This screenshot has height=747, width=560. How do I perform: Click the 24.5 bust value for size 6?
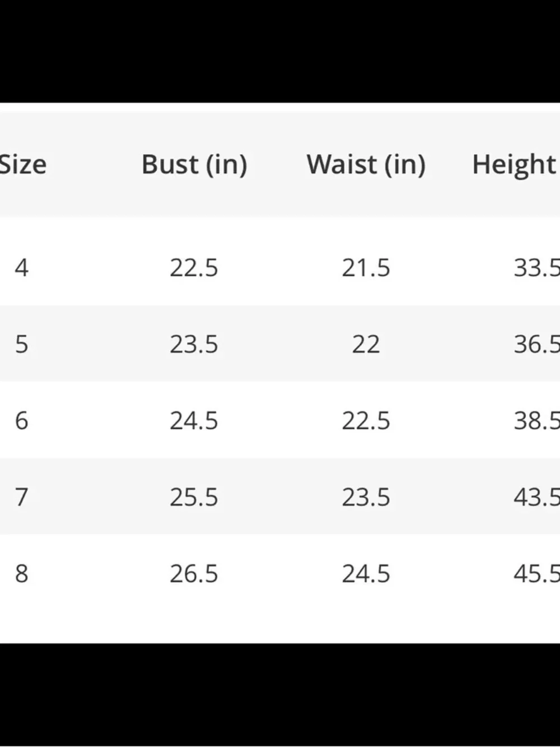194,420
